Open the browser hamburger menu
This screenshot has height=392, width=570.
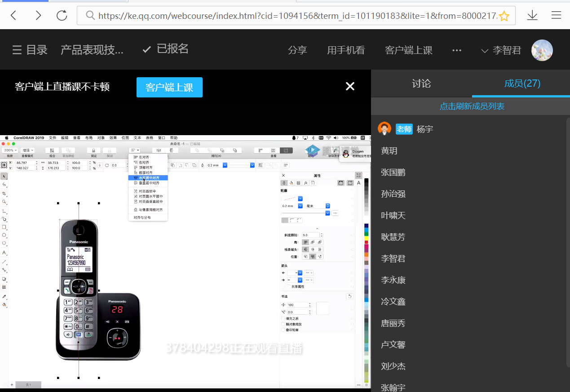pos(556,16)
